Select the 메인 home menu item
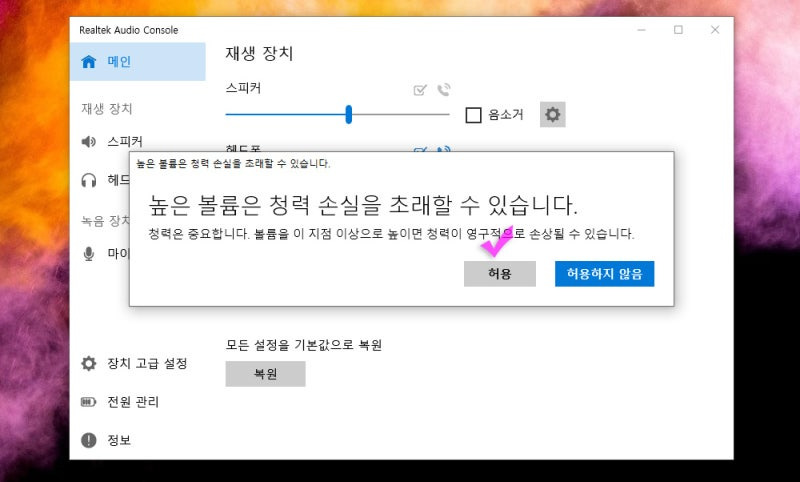800x482 pixels. 138,62
